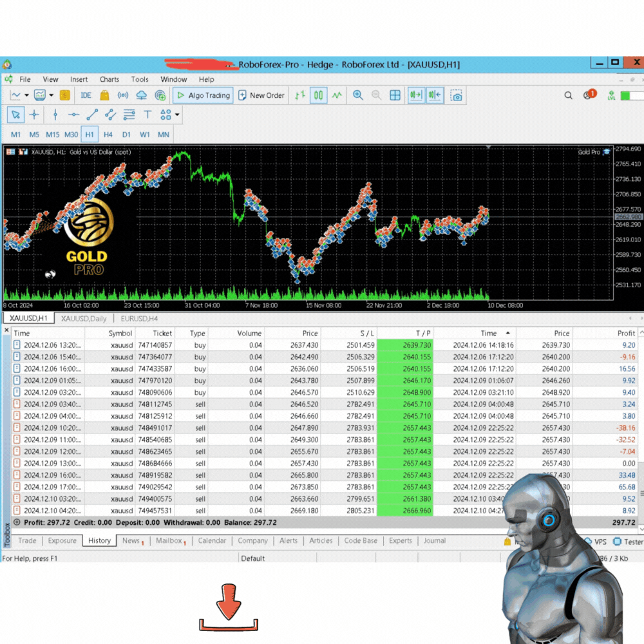Zoom in on the chart
644x644 pixels.
(357, 95)
